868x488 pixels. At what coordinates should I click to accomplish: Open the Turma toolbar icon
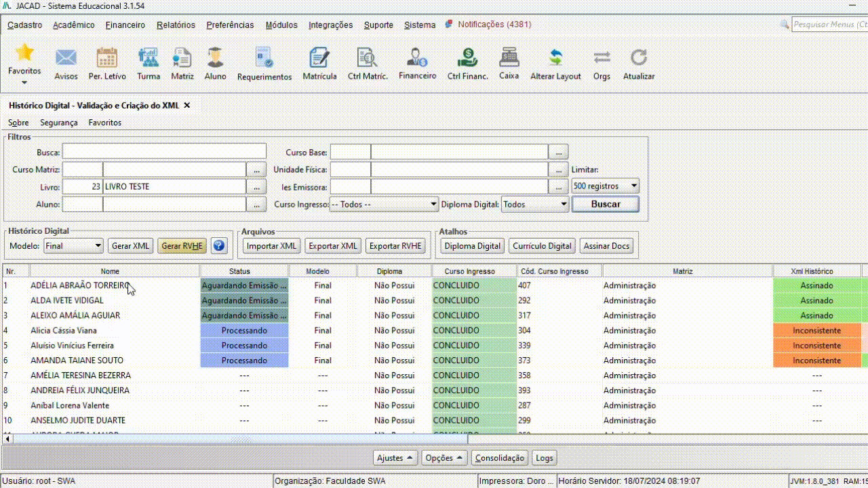(149, 58)
